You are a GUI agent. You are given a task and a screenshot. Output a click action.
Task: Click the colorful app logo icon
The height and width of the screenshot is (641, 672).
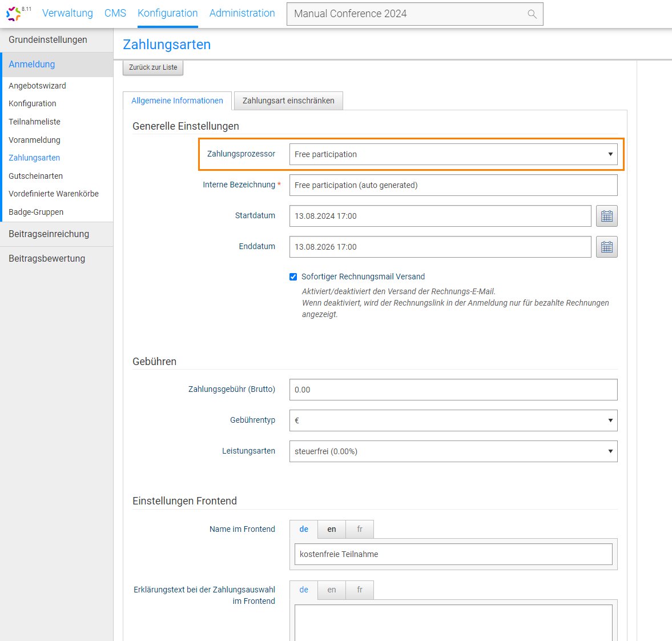click(14, 14)
